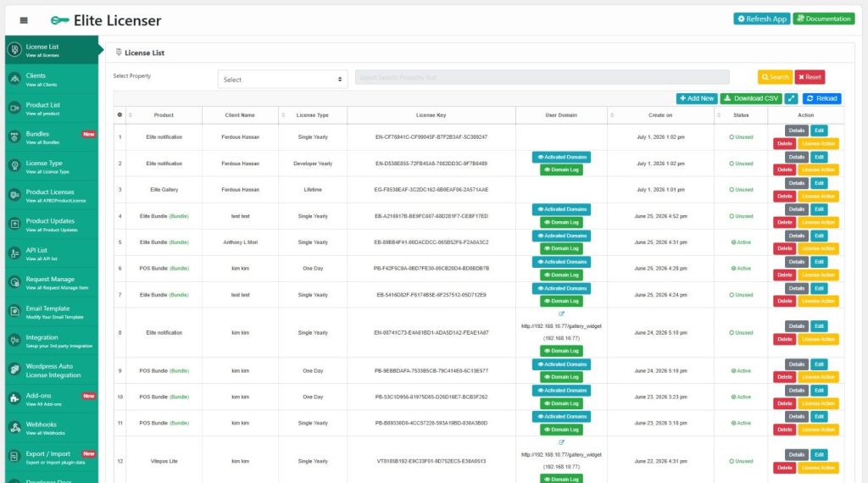Toggle the hamburger sidebar menu
This screenshot has height=483, width=868.
click(23, 20)
